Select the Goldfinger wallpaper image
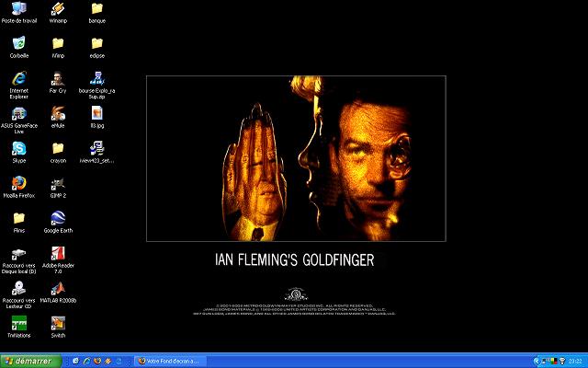This screenshot has height=368, width=588. [x=296, y=158]
